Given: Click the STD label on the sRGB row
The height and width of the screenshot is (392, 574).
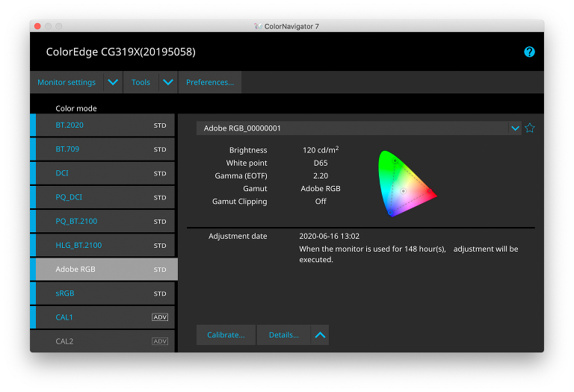Looking at the screenshot, I should point(160,293).
